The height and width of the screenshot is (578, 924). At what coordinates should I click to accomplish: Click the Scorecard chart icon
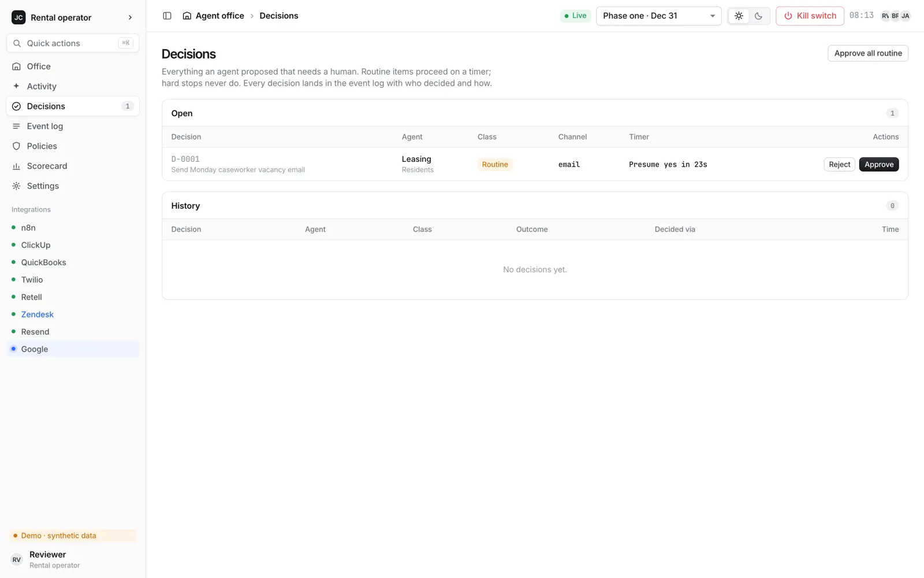[x=16, y=166]
